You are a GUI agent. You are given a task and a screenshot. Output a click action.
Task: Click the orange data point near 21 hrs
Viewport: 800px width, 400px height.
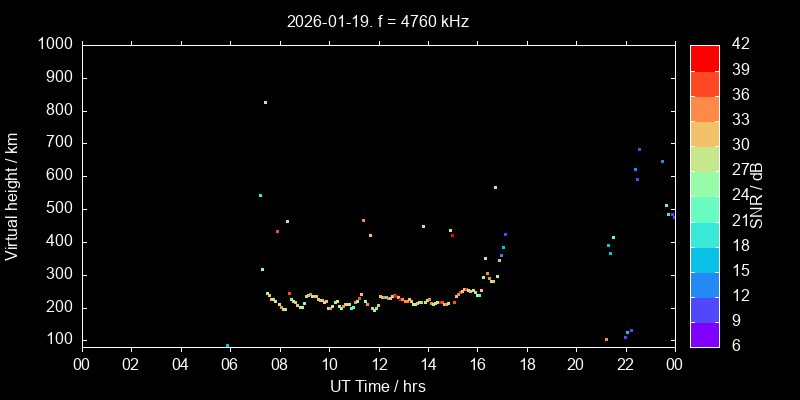tap(606, 339)
